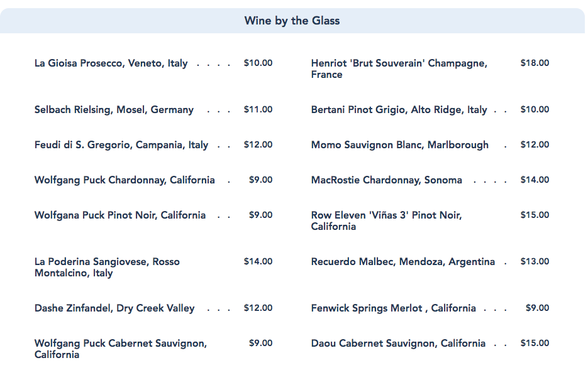Click Dashe Zinfandel, Dry Creek Valley
588x380 pixels.
114,308
